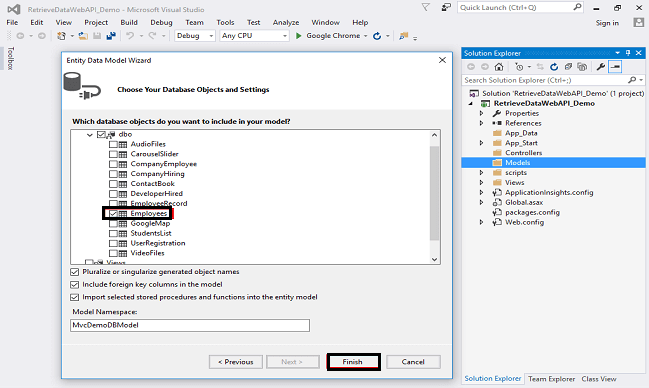The image size is (649, 388).
Task: Expand the scripts folder
Action: (481, 172)
